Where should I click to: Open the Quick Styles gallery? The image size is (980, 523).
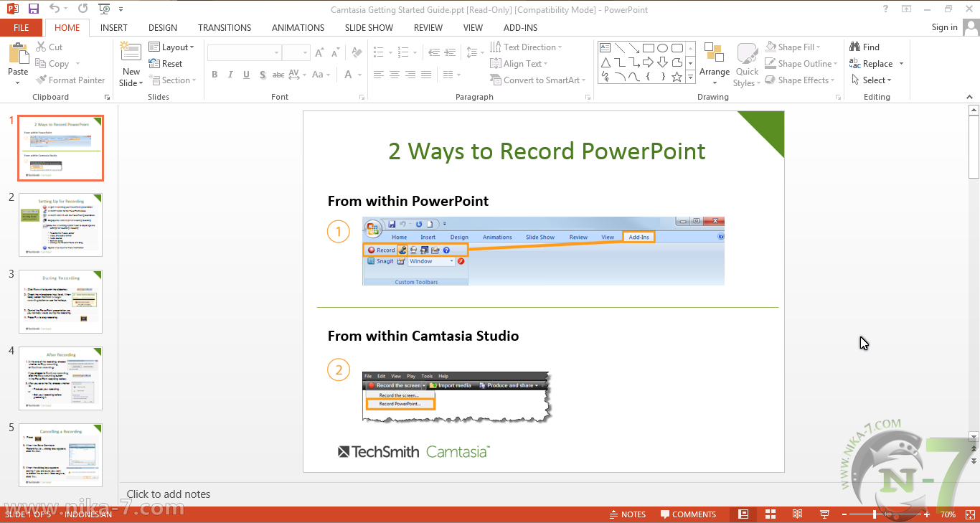(x=747, y=65)
